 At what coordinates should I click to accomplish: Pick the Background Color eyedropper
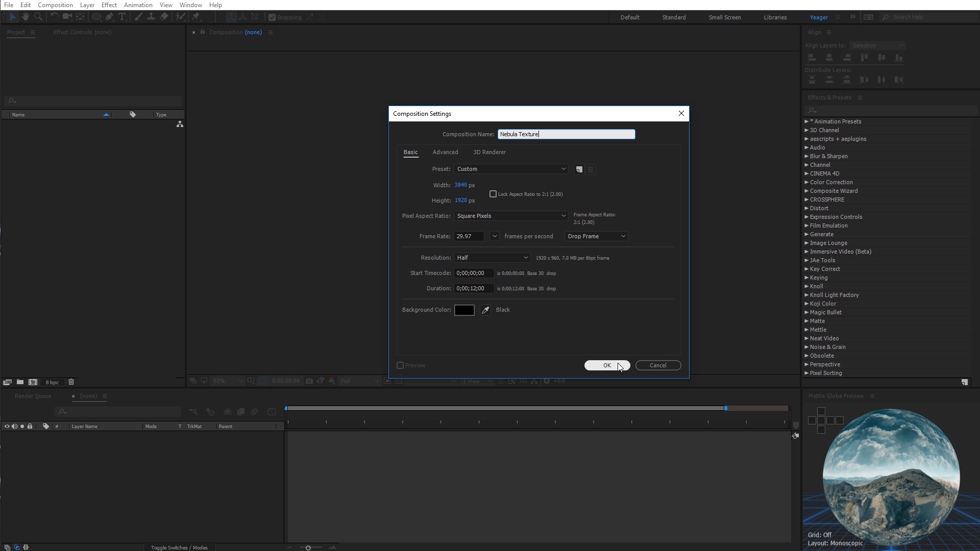(484, 310)
